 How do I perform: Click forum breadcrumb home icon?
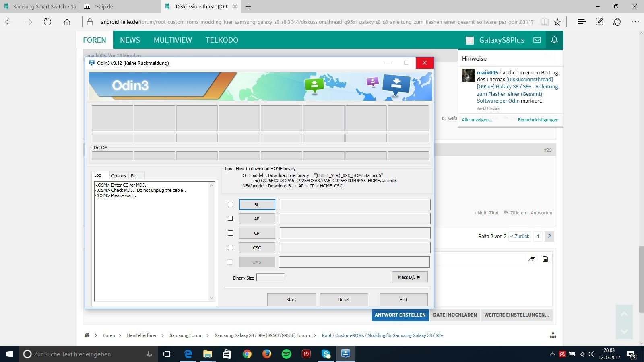pos(87,335)
